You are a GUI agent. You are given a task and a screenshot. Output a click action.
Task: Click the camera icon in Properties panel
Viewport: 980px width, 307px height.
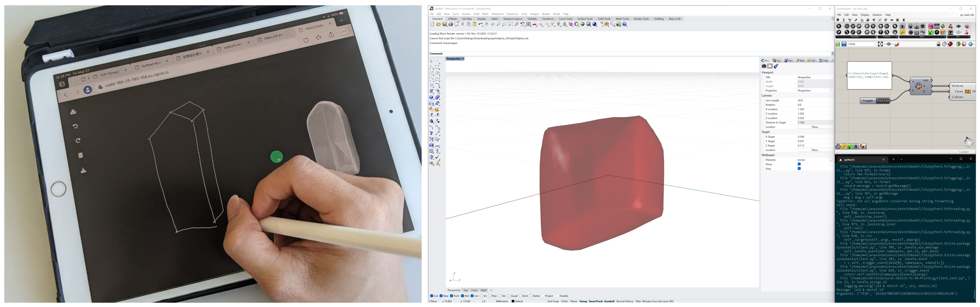tap(764, 66)
